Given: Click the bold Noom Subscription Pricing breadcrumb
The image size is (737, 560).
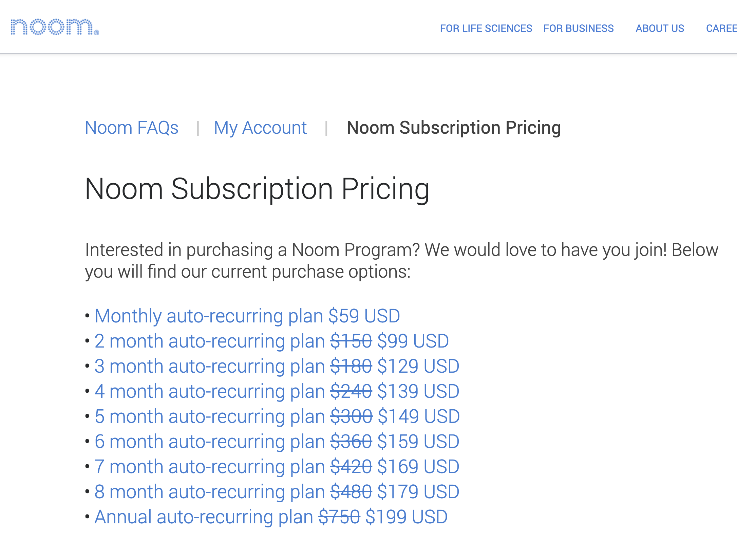Looking at the screenshot, I should tap(454, 128).
